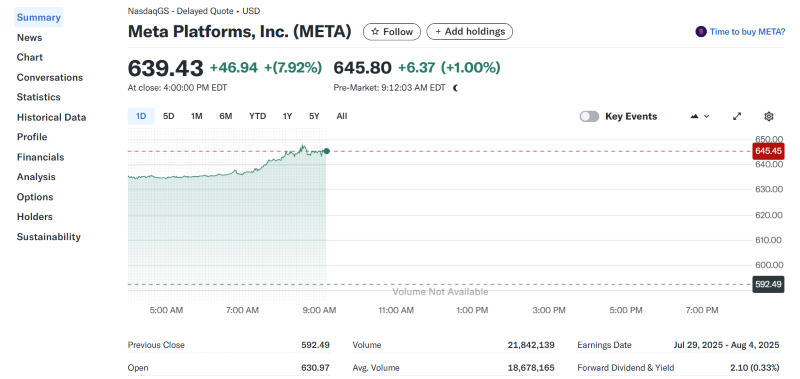View the Conversations section
The image size is (800, 379).
[x=49, y=78]
